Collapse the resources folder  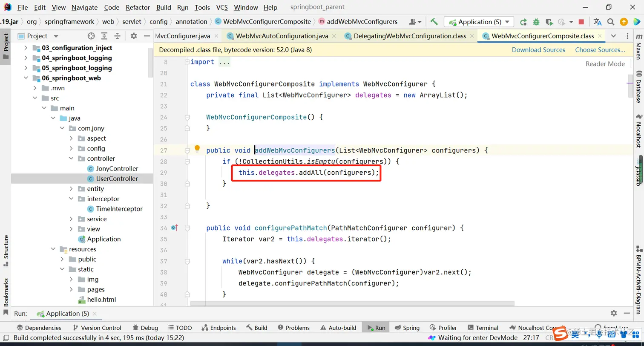tap(53, 249)
